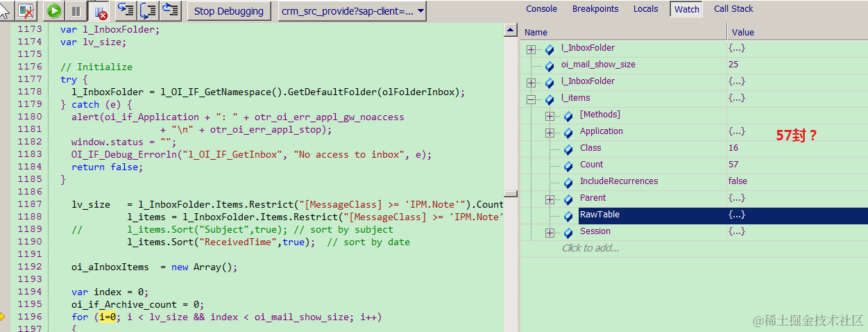Click the clear browser cache icon
868x332 pixels.
pos(26,11)
